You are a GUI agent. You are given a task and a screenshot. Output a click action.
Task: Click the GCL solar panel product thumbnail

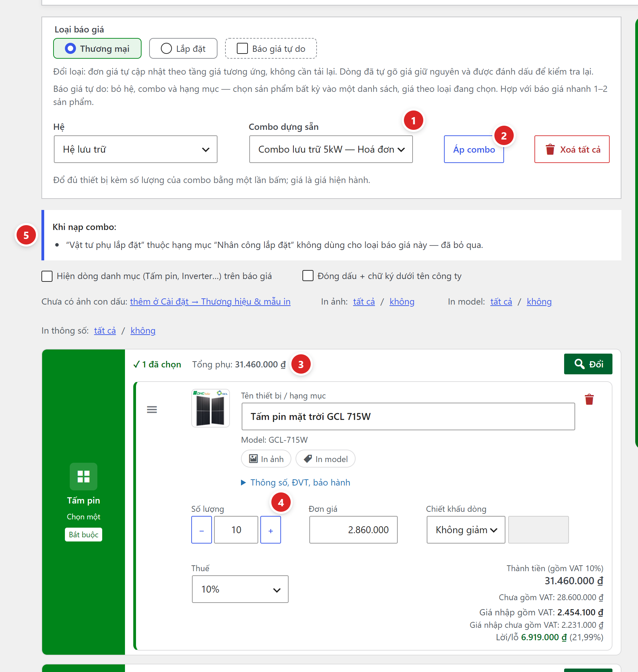click(x=211, y=408)
